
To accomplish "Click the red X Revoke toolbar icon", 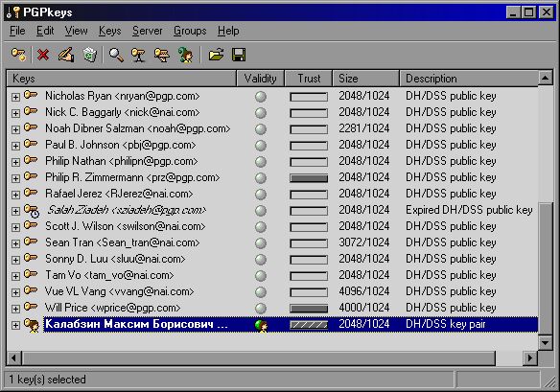I will pos(43,55).
